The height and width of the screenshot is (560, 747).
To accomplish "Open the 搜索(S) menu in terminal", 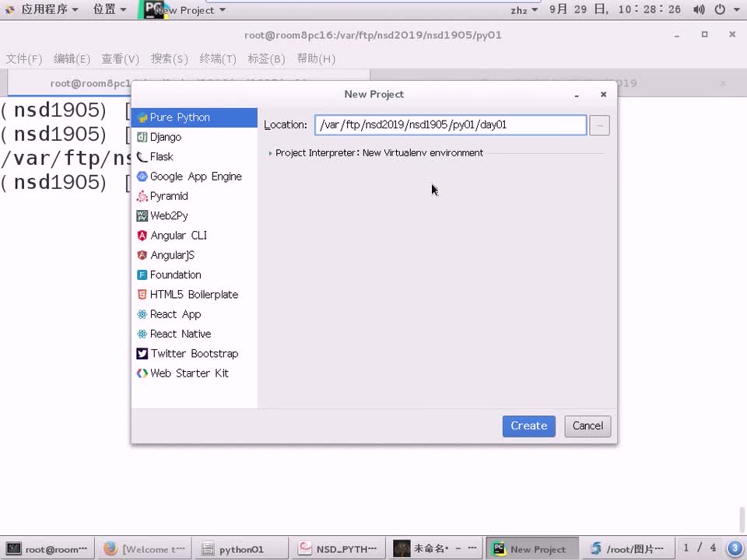I will pos(169,58).
